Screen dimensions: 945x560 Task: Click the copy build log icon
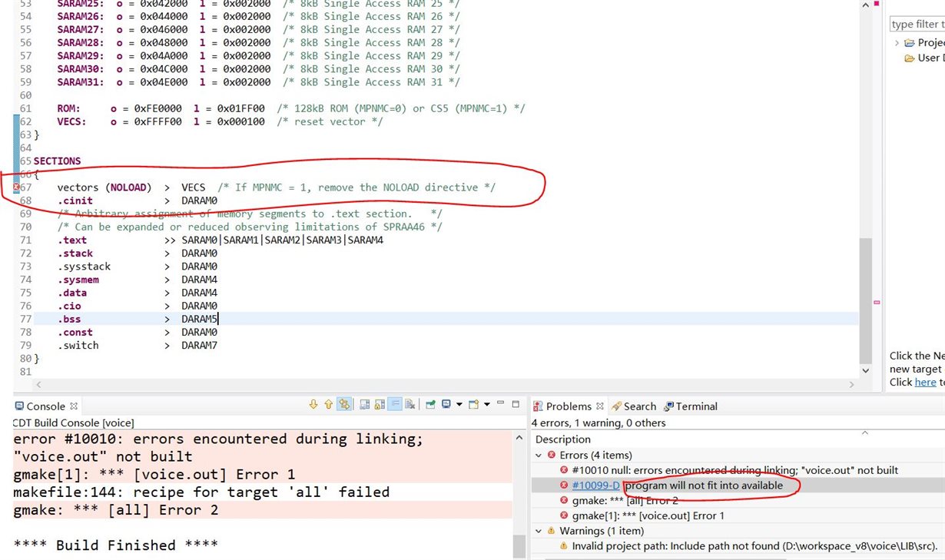pyautogui.click(x=365, y=404)
